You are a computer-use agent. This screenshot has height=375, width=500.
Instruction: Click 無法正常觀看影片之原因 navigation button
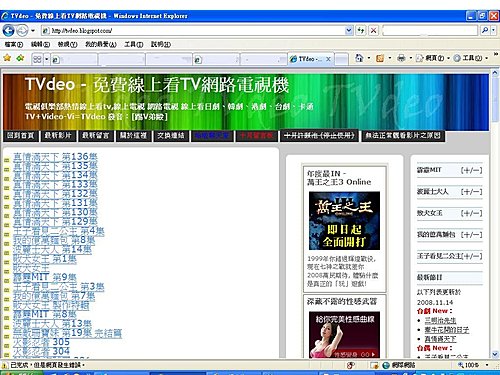[x=403, y=136]
